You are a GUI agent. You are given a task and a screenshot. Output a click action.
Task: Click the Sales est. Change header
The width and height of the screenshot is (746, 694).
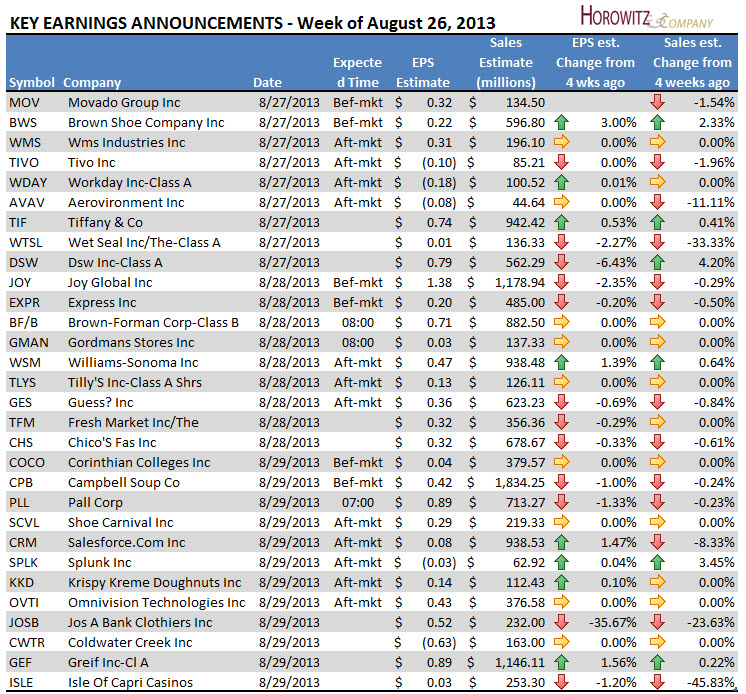[692, 62]
